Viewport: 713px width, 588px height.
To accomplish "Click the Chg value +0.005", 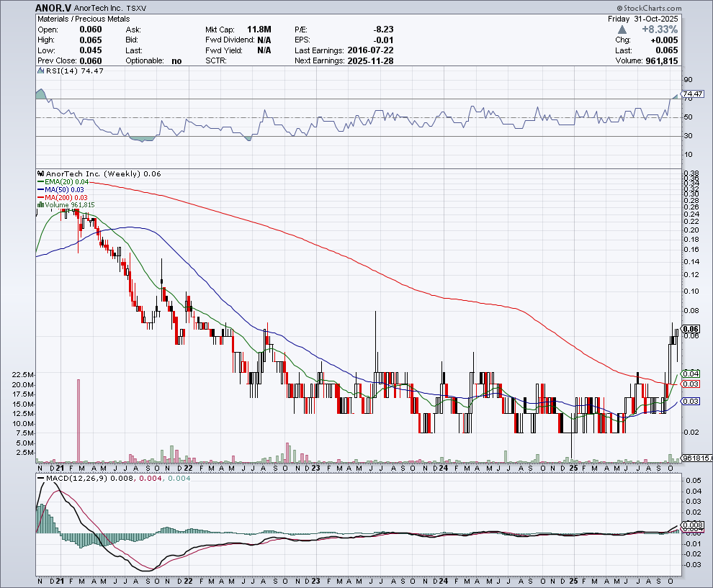I will click(664, 40).
